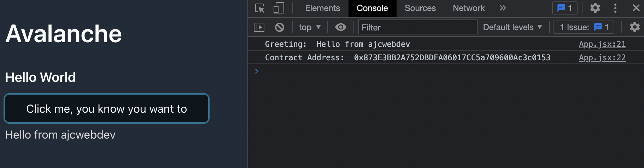Click the console Filter input field
This screenshot has height=168, width=644.
(418, 27)
